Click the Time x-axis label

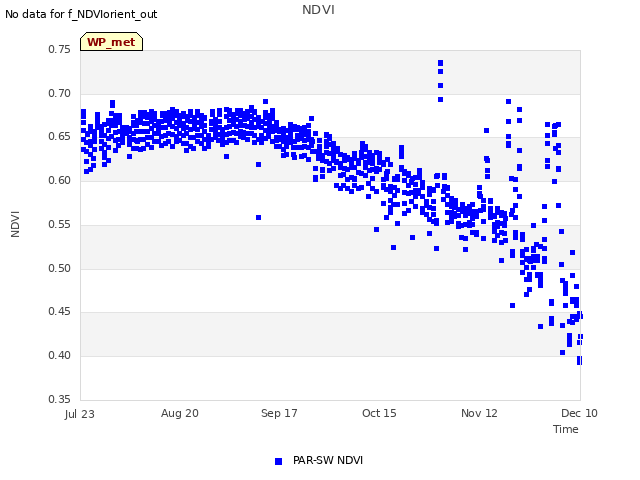(566, 429)
